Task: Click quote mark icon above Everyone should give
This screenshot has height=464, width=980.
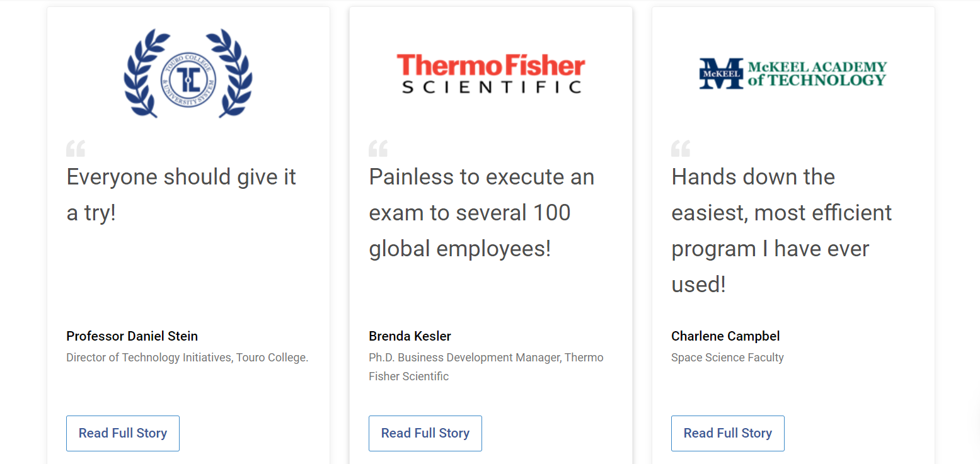Action: coord(76,149)
